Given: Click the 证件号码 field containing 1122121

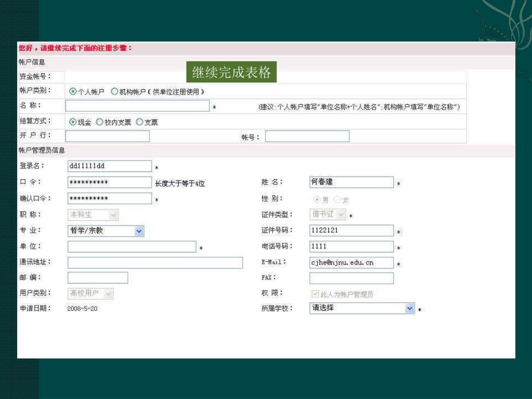Looking at the screenshot, I should point(352,230).
